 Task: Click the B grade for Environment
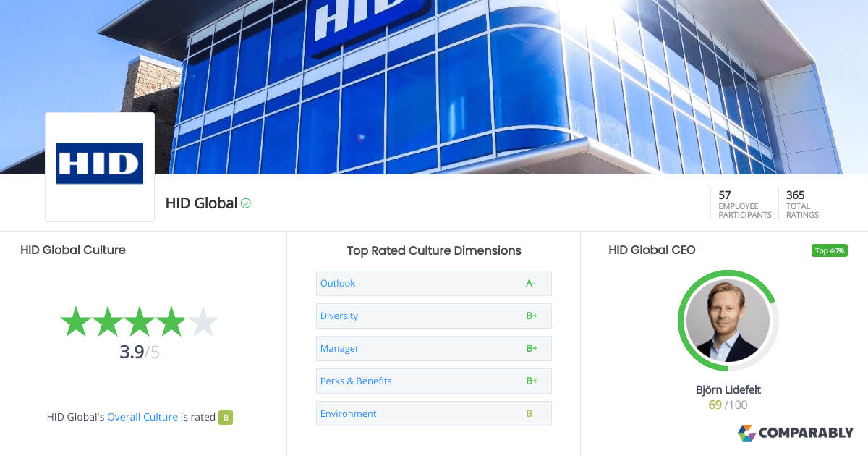pyautogui.click(x=529, y=413)
